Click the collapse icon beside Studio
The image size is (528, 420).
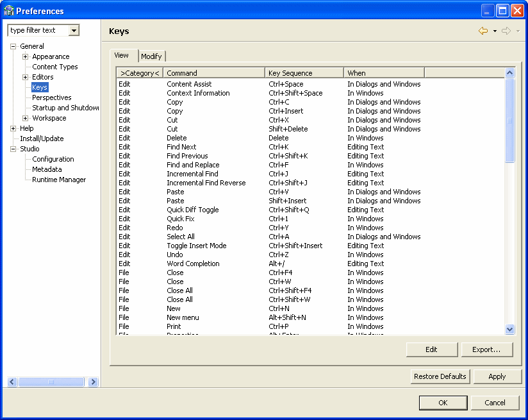tap(13, 149)
